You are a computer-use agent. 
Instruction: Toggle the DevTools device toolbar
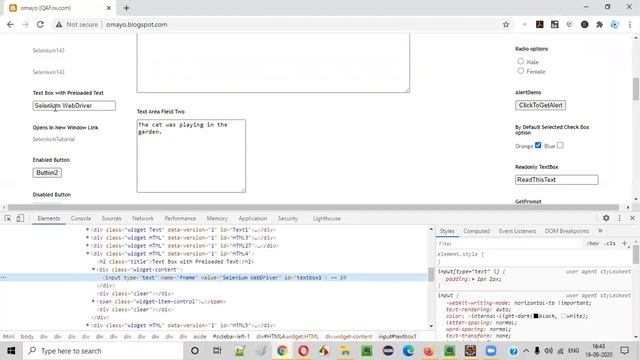tap(20, 218)
